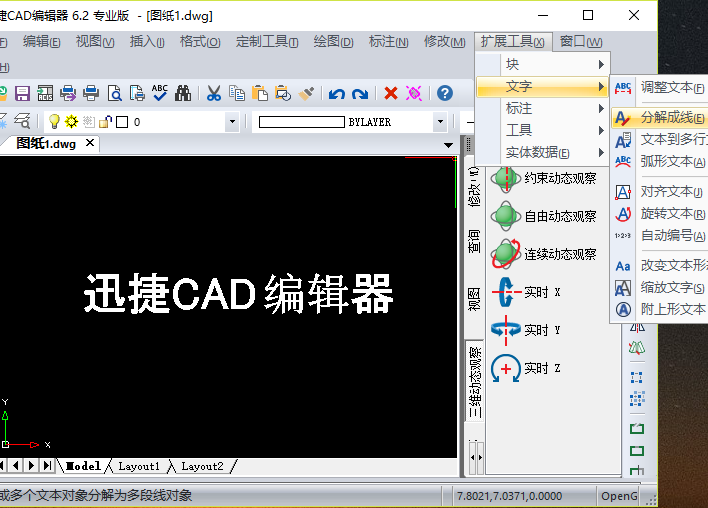Viewport: 708px width, 508px height.
Task: Open the 绘图(D) menu
Action: coord(333,42)
